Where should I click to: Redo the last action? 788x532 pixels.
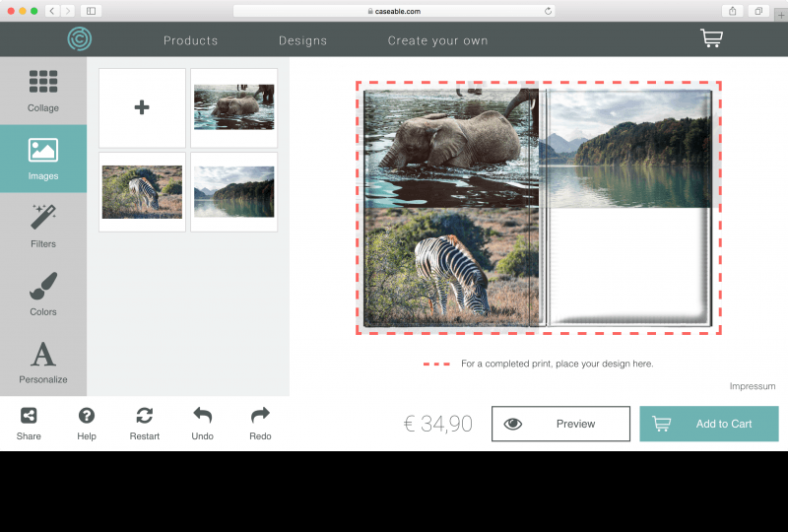pos(260,424)
